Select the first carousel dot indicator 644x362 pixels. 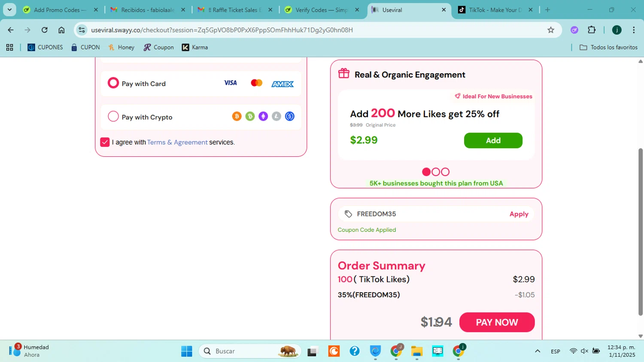click(x=426, y=172)
